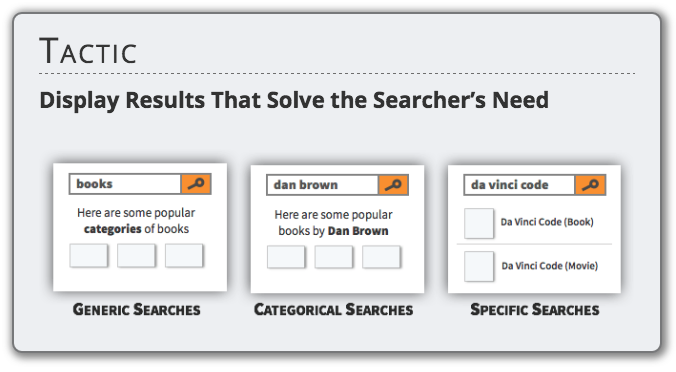Click the Generic Searches caption
The image size is (676, 372).
pyautogui.click(x=137, y=309)
